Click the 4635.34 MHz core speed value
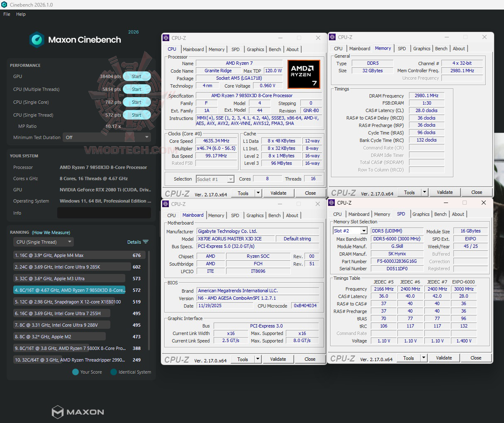Screen dimensions: 504x423 coord(216,141)
